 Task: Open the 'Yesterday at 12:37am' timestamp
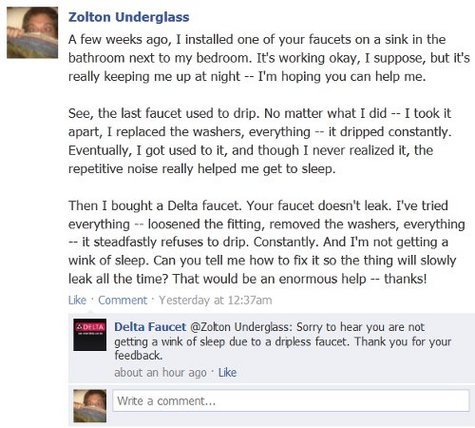[x=215, y=300]
